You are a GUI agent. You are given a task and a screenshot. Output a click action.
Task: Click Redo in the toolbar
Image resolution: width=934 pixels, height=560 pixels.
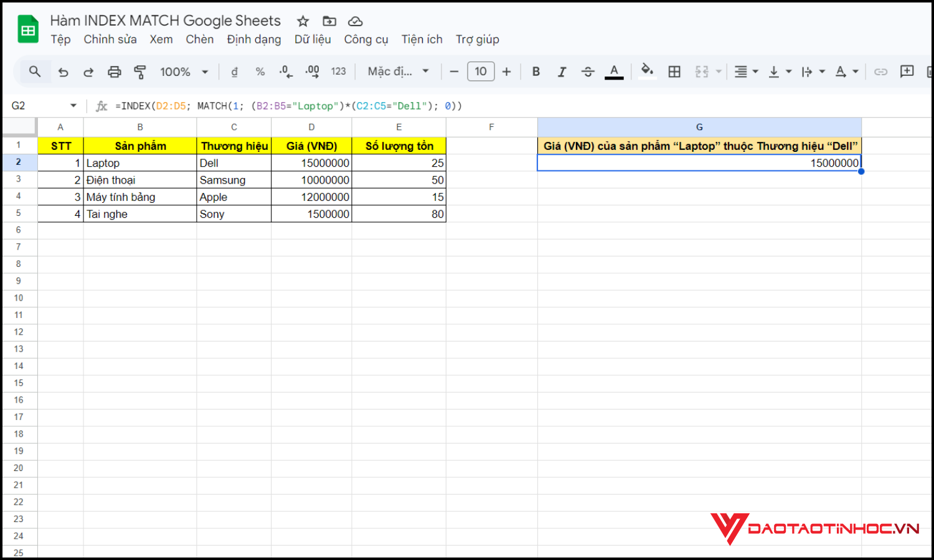(x=88, y=72)
